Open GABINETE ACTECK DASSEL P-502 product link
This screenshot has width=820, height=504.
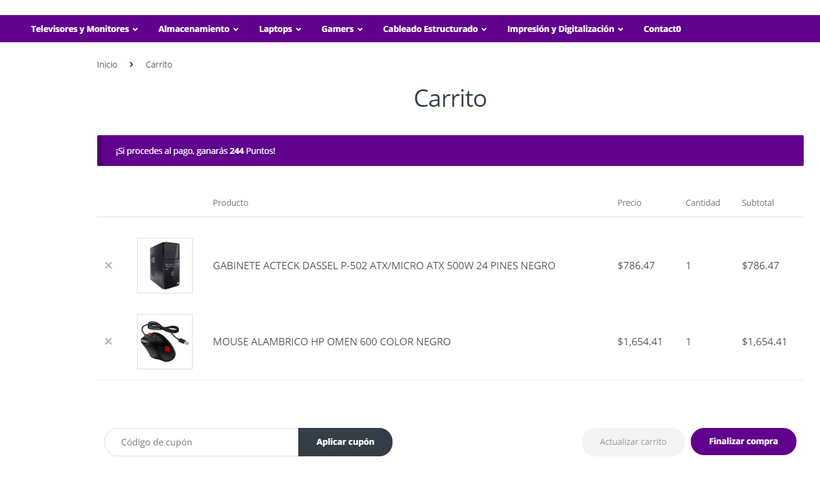pos(384,266)
